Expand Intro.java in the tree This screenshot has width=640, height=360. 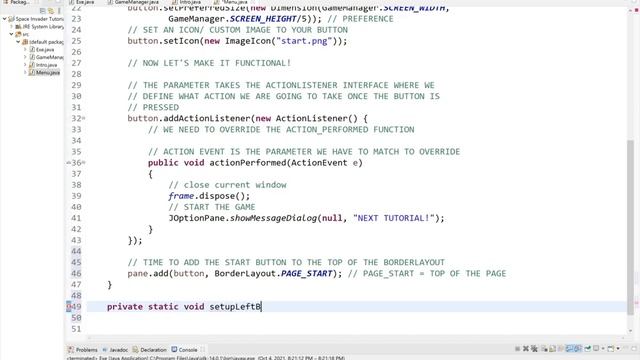[25, 65]
